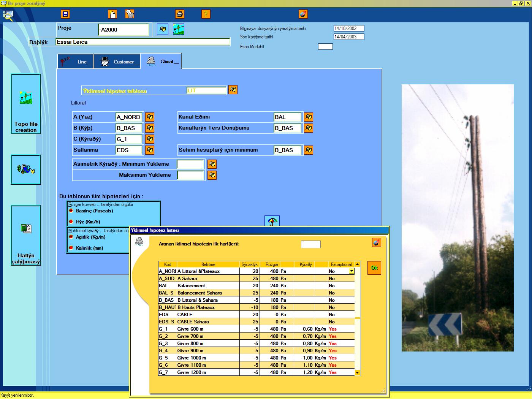Click lookup icon for B (Kýþ) field

[150, 128]
